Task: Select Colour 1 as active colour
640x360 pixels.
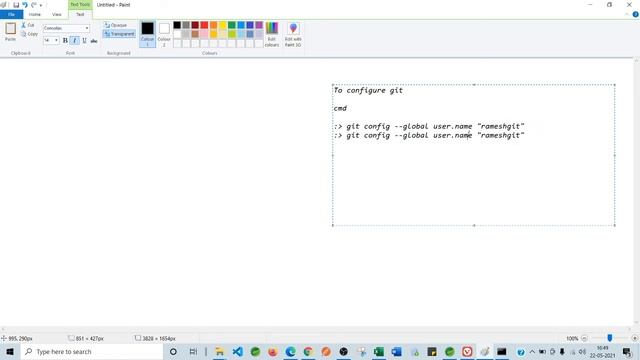Action: tap(147, 34)
